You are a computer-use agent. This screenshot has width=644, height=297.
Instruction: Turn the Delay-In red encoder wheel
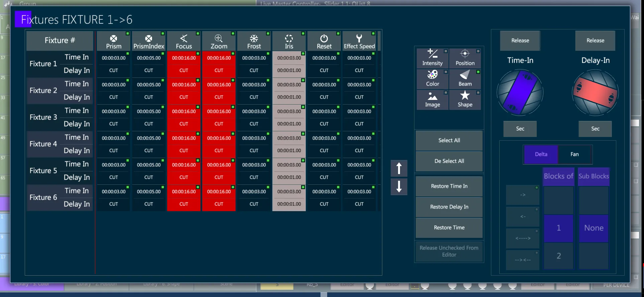pyautogui.click(x=595, y=93)
